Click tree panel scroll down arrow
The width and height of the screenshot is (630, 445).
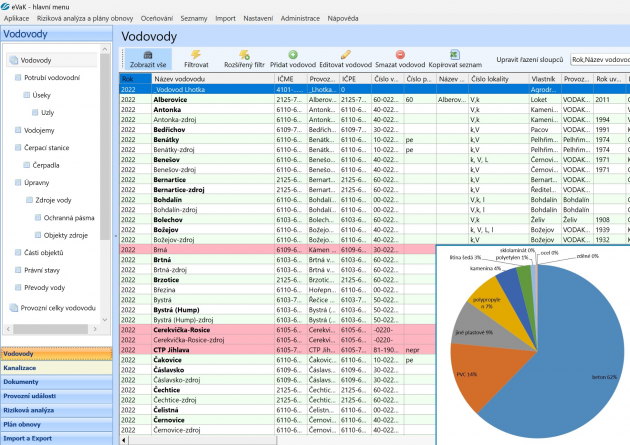105,320
